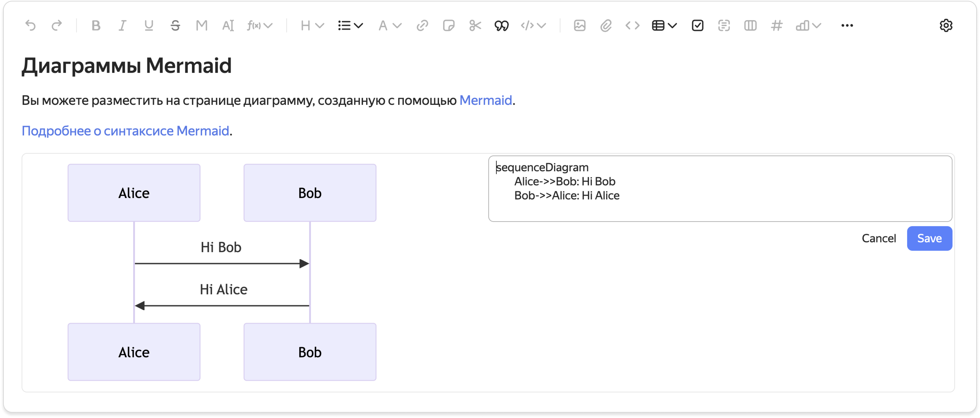
Task: Click into the sequenceDiagram code textarea
Action: [720, 188]
